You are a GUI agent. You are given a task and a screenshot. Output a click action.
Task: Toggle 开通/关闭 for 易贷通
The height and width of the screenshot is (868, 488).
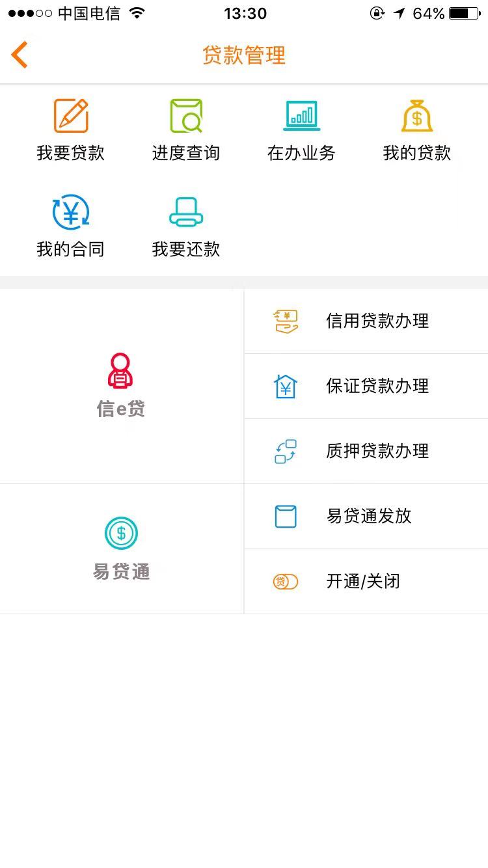(x=363, y=582)
